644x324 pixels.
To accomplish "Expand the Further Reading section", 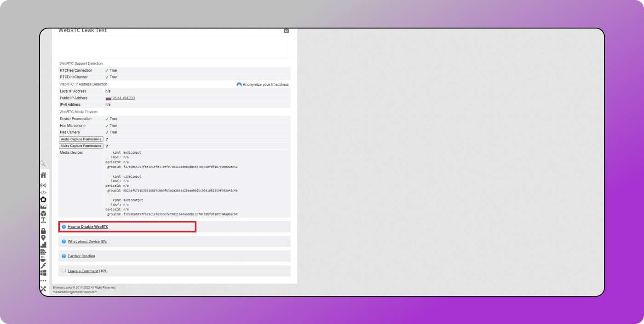I will [81, 256].
